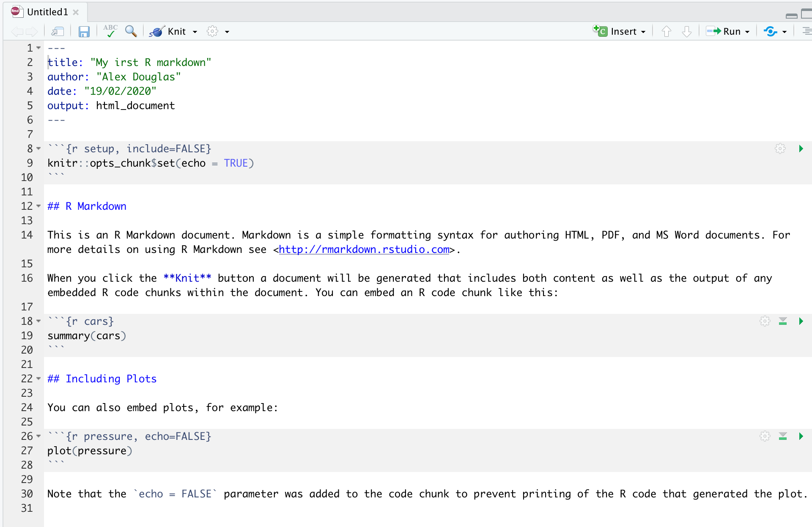Viewport: 812px width, 527px height.
Task: Click the {r pressure, echo=FALSE} chunk header
Action: coord(129,436)
